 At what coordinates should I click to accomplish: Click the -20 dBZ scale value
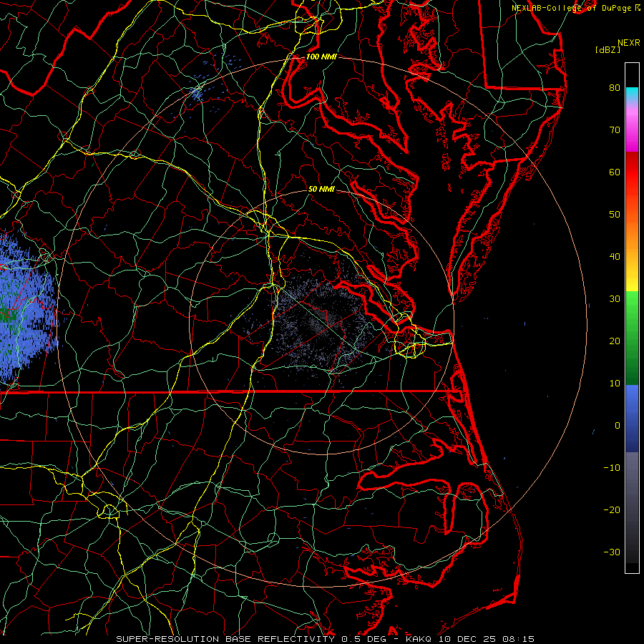[x=612, y=509]
